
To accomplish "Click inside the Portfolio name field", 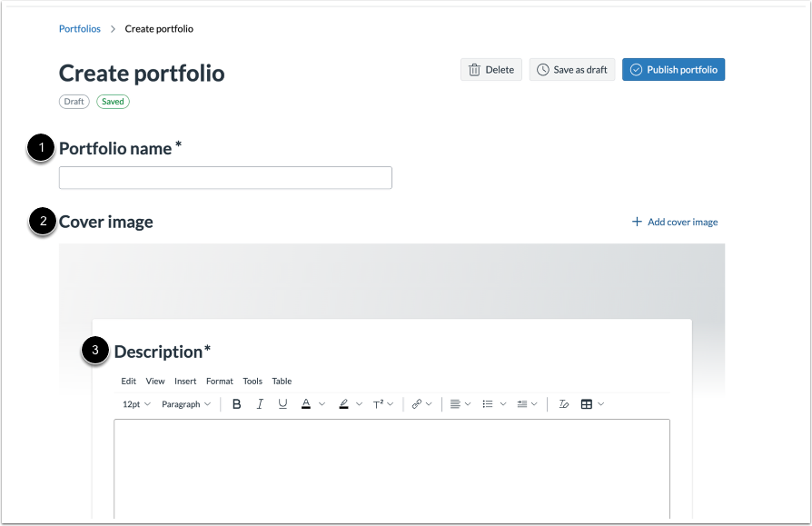I will (x=224, y=177).
